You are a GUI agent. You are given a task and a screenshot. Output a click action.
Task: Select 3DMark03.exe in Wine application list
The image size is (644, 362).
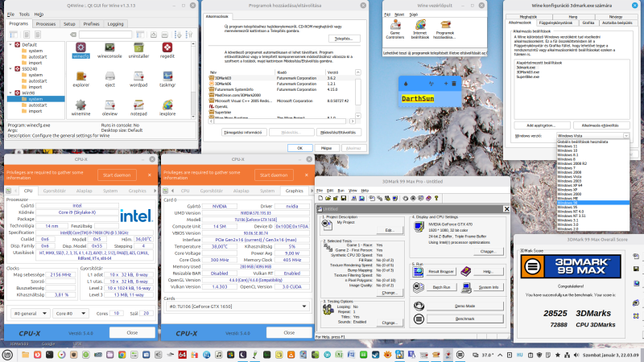(528, 72)
